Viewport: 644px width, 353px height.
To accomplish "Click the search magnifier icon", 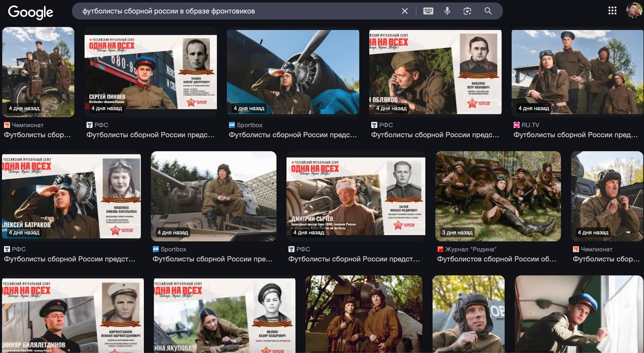I will (488, 11).
